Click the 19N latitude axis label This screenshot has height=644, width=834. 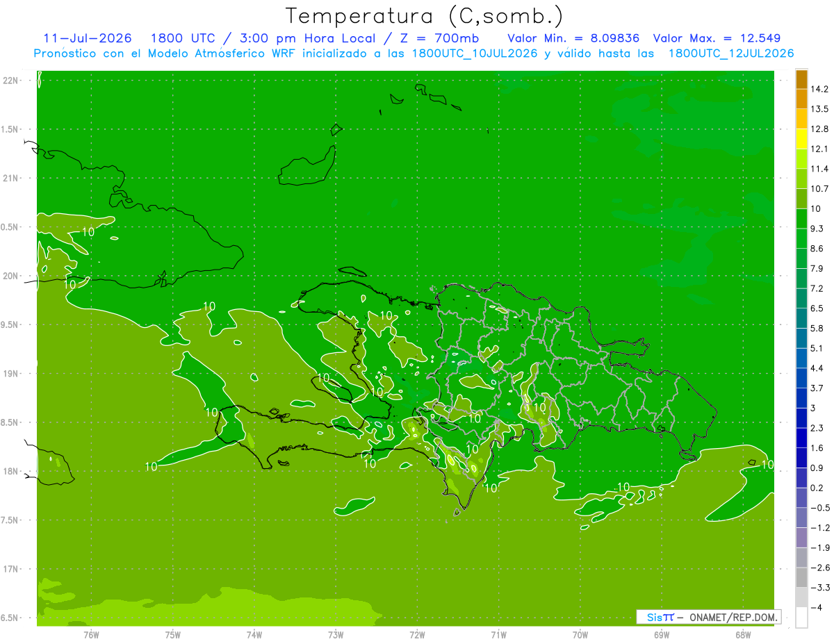click(x=11, y=374)
